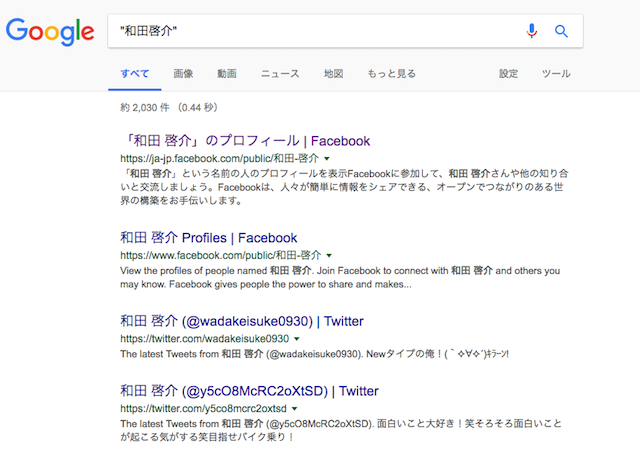Open the @y5cO8McRC2oXtSD Twitter result
The image size is (640, 458).
click(249, 391)
